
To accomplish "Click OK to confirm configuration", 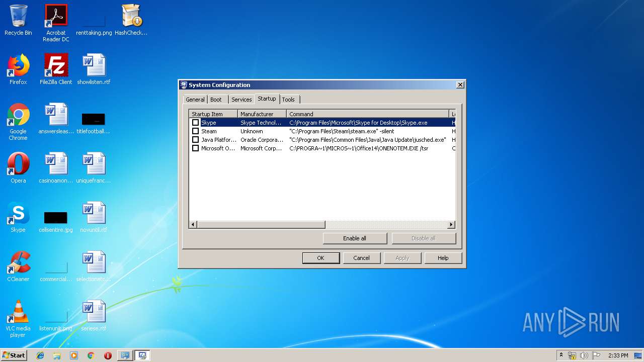I will point(320,258).
